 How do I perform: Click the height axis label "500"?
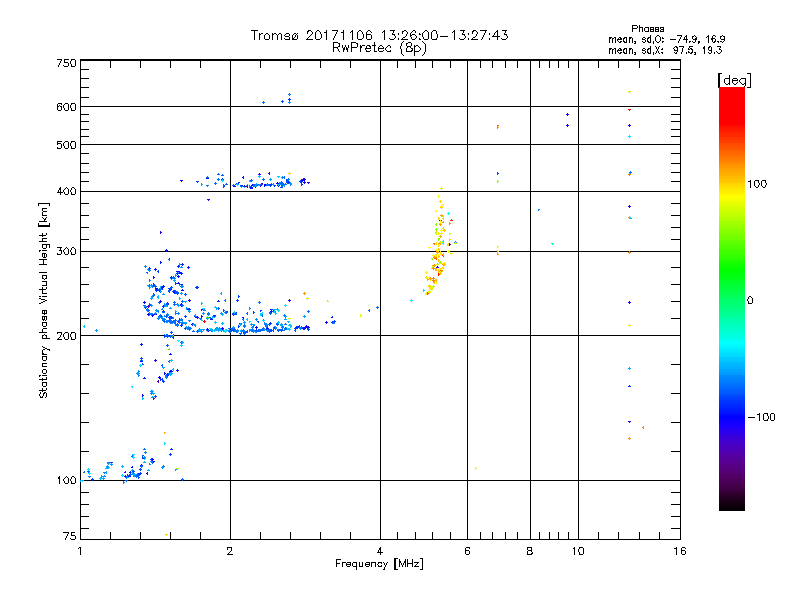click(x=66, y=145)
